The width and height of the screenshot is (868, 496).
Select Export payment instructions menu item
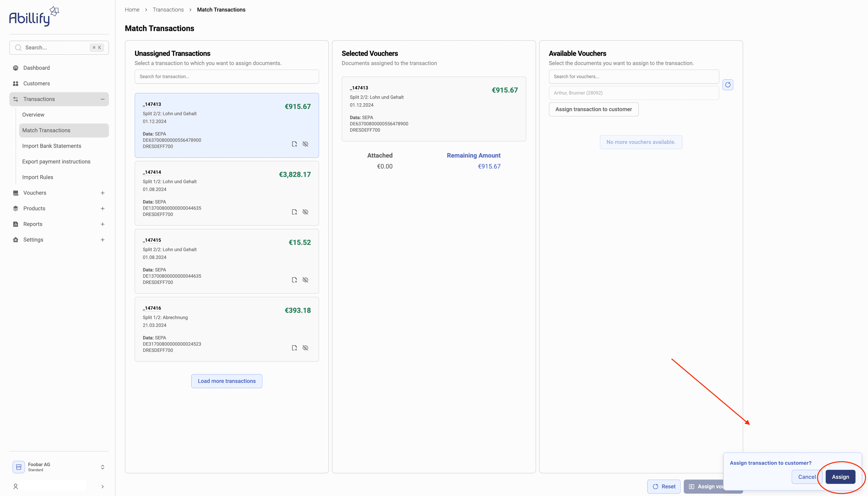point(56,161)
